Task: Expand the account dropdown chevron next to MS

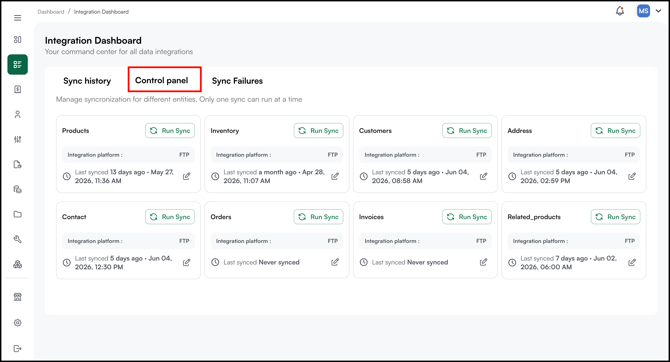Action: [x=658, y=11]
